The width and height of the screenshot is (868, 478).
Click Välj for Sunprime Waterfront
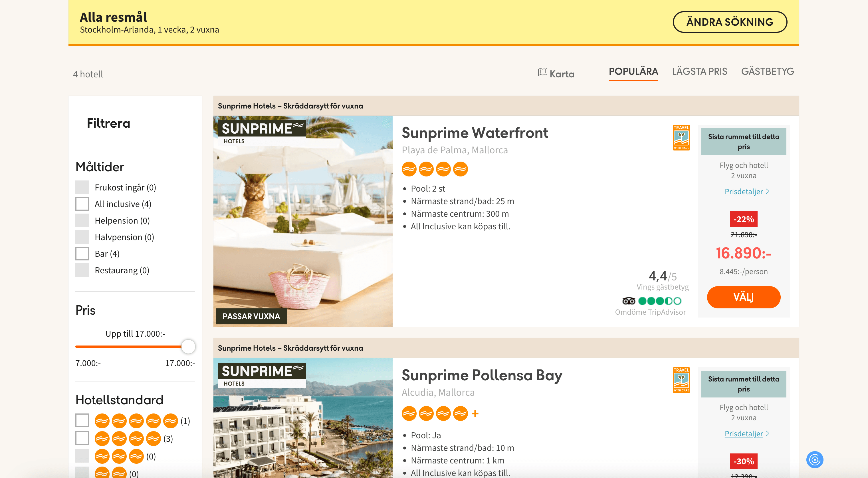(743, 297)
